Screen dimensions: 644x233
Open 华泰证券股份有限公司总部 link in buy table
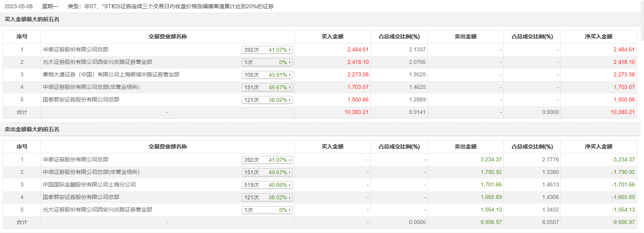coord(75,49)
